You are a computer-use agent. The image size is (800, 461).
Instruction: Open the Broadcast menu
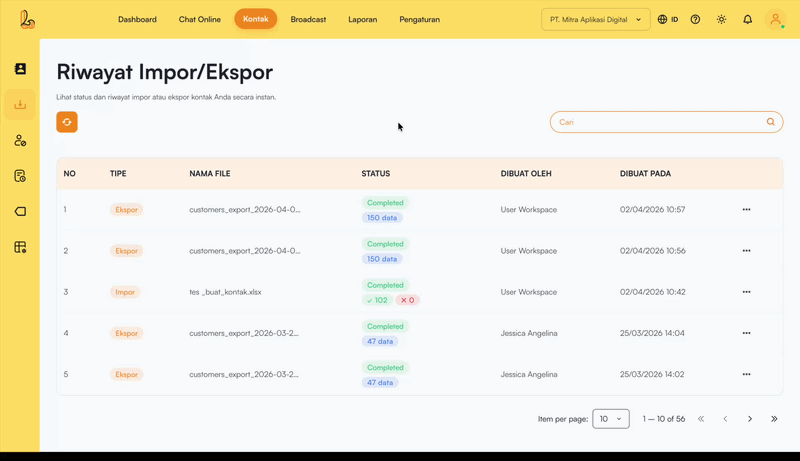pyautogui.click(x=308, y=19)
